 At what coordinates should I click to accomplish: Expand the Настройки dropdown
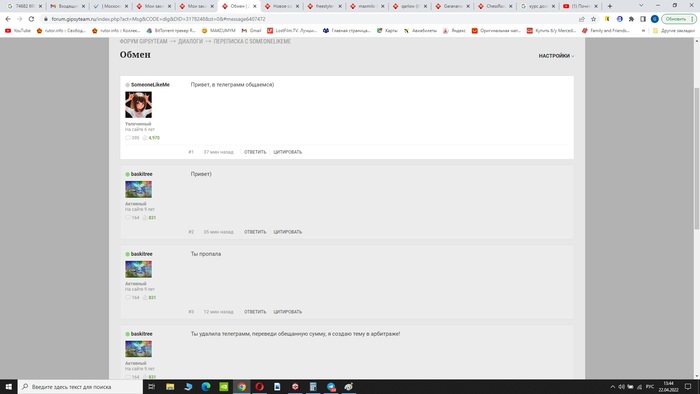coord(556,56)
